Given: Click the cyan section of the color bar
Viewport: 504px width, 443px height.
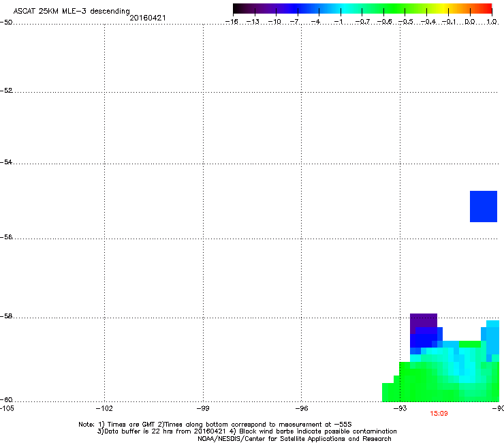Looking at the screenshot, I should point(345,8).
